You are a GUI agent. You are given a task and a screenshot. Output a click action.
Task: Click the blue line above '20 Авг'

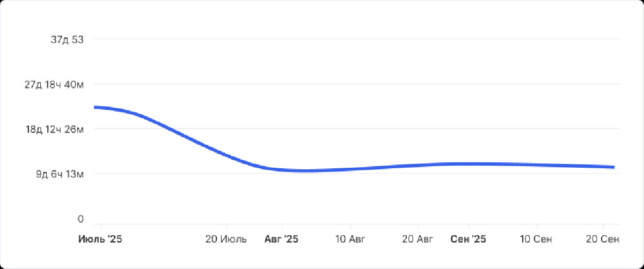tap(418, 166)
